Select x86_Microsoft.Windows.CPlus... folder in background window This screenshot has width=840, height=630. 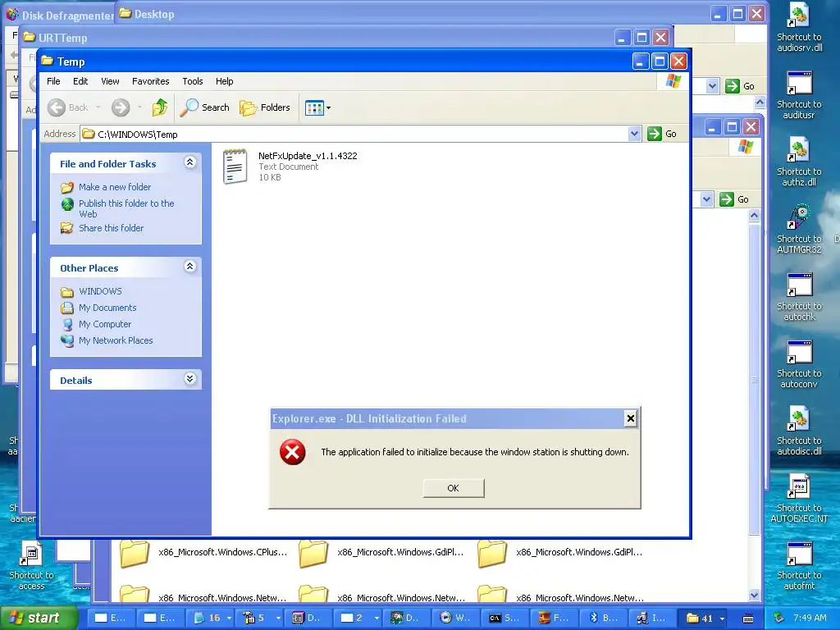[x=203, y=553]
